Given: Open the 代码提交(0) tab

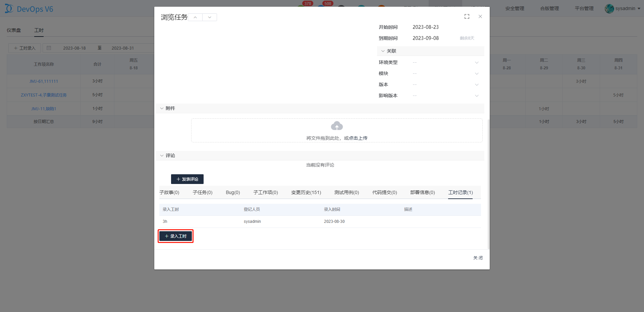Looking at the screenshot, I should [x=384, y=192].
